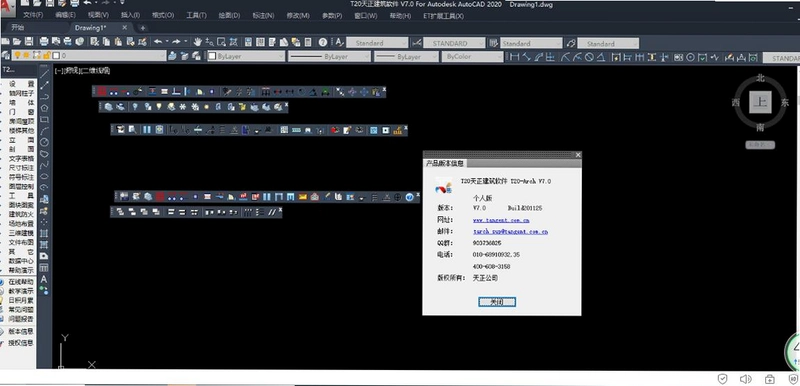800x386 pixels.
Task: Expand 图层控制 in the T20 menu
Action: [21, 187]
